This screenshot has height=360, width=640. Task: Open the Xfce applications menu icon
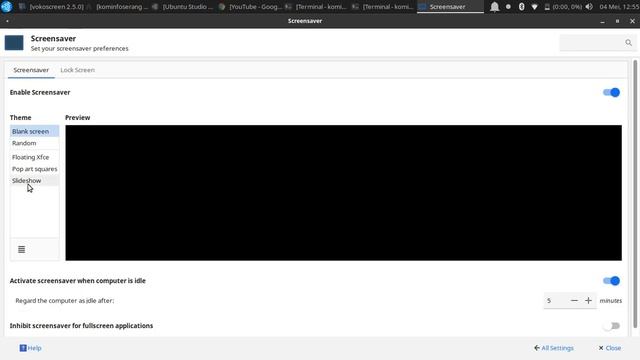(x=7, y=7)
